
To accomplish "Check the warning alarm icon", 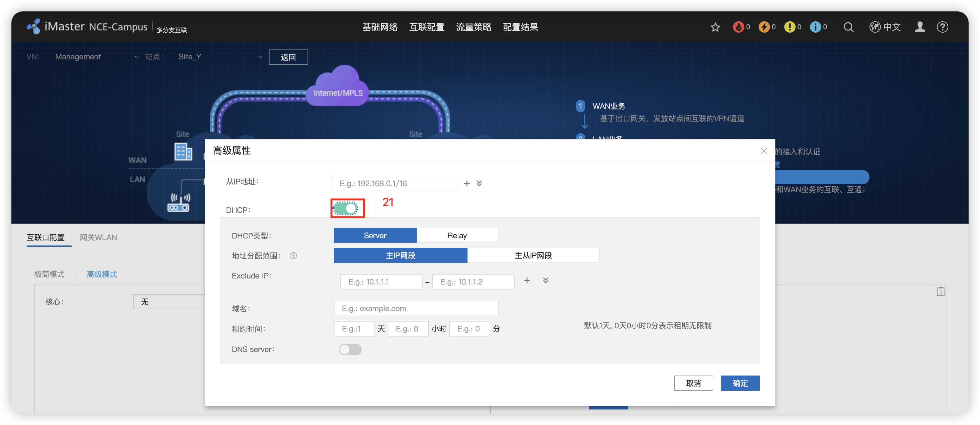I will (790, 27).
